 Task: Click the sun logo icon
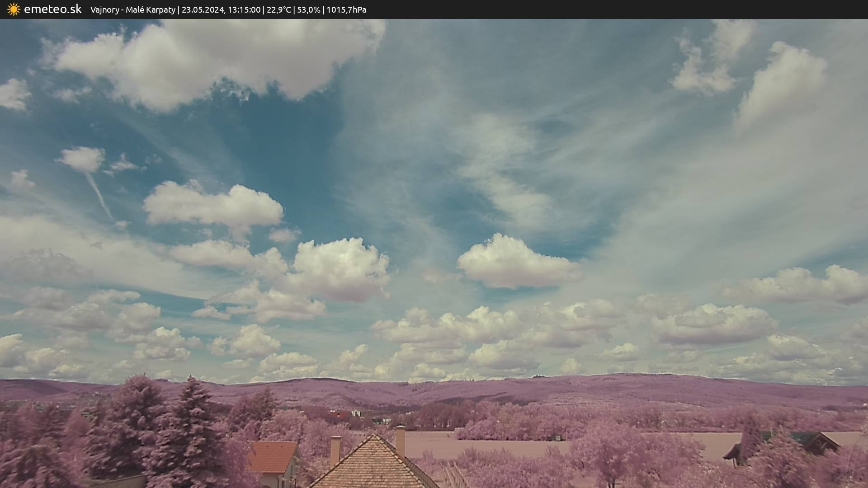[14, 9]
